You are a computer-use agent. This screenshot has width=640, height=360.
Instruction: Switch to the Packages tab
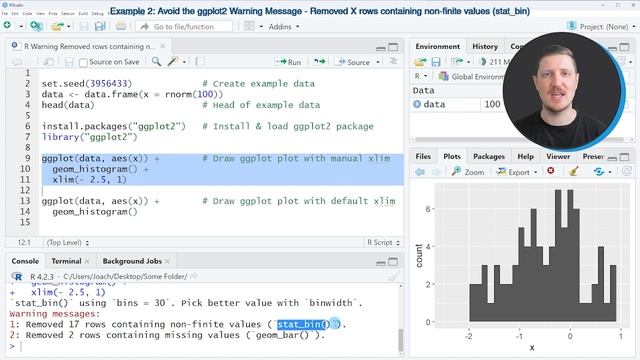point(489,156)
